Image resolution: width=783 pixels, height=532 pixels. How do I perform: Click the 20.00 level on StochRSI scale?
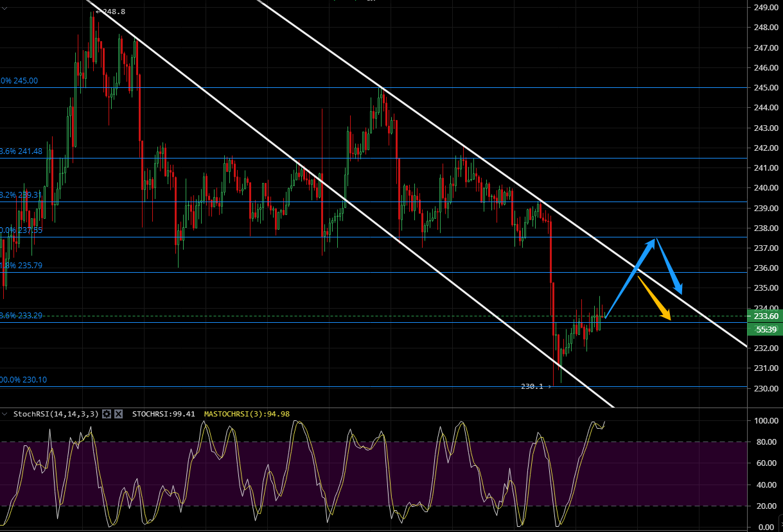coord(766,506)
